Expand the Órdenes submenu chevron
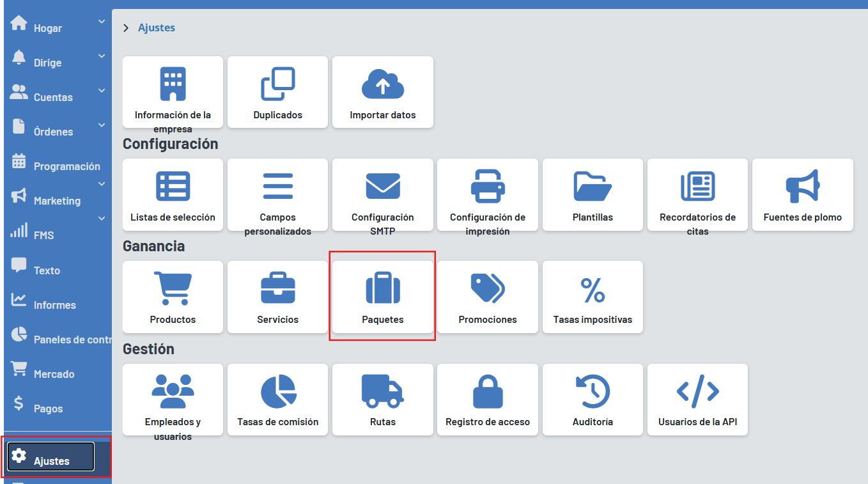The height and width of the screenshot is (484, 868). point(102,125)
